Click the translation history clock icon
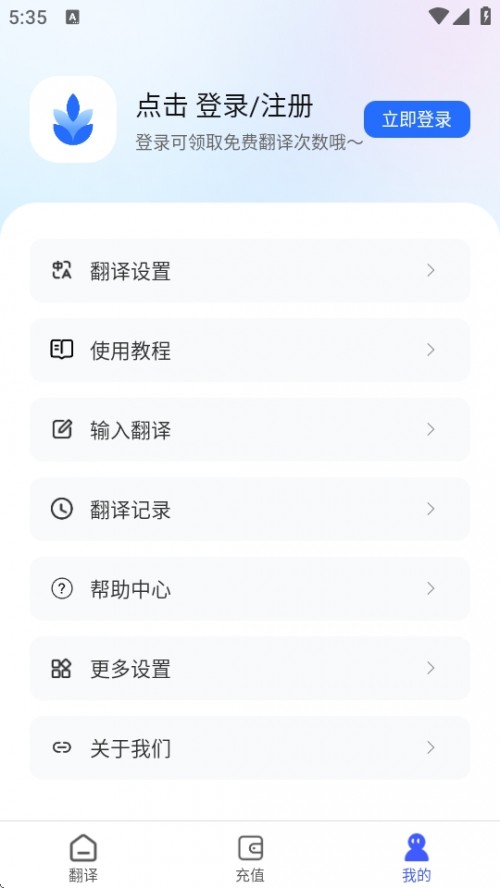Image resolution: width=500 pixels, height=888 pixels. (62, 509)
